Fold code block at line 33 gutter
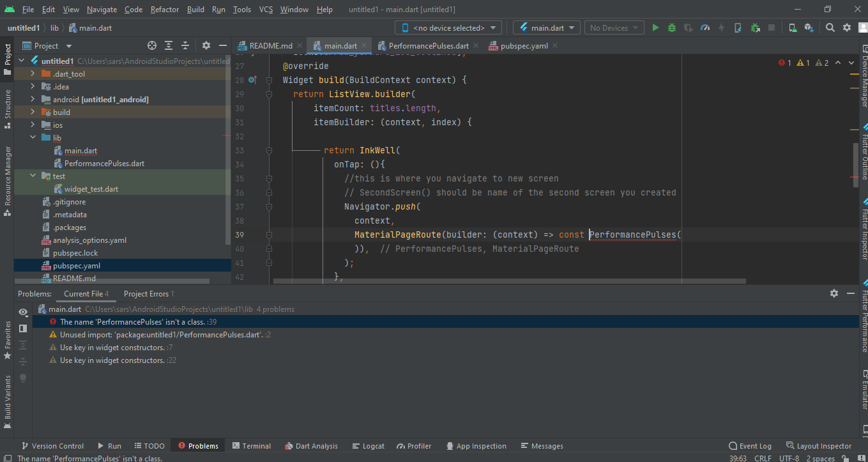The height and width of the screenshot is (462, 868). click(269, 150)
